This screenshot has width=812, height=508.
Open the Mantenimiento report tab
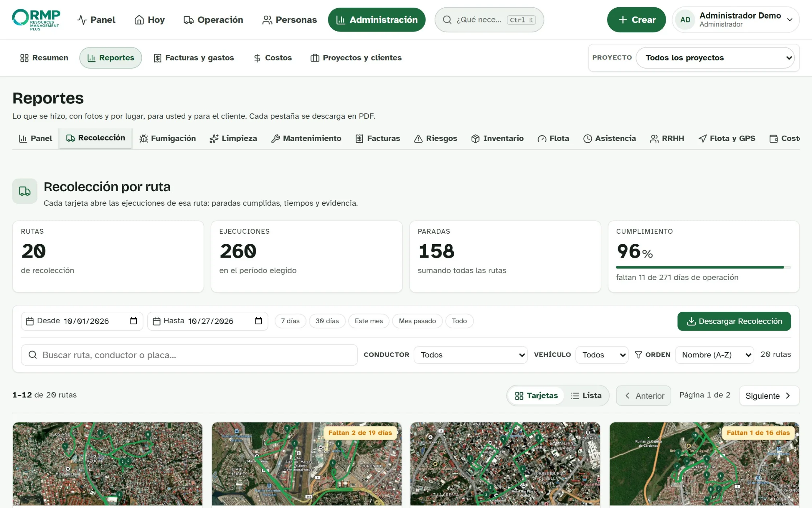click(306, 138)
